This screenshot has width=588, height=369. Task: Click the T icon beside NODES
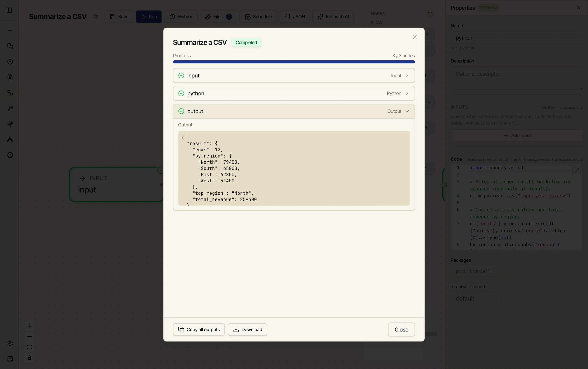(x=430, y=14)
